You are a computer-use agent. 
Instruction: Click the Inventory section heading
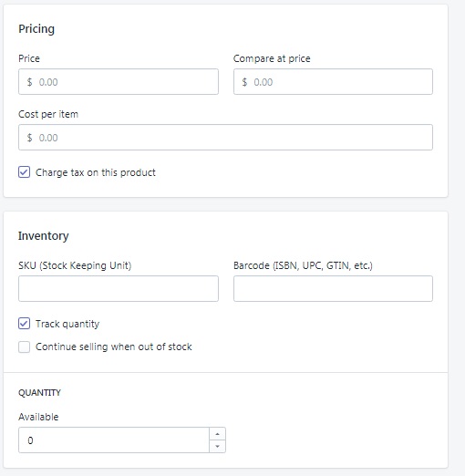click(x=44, y=236)
